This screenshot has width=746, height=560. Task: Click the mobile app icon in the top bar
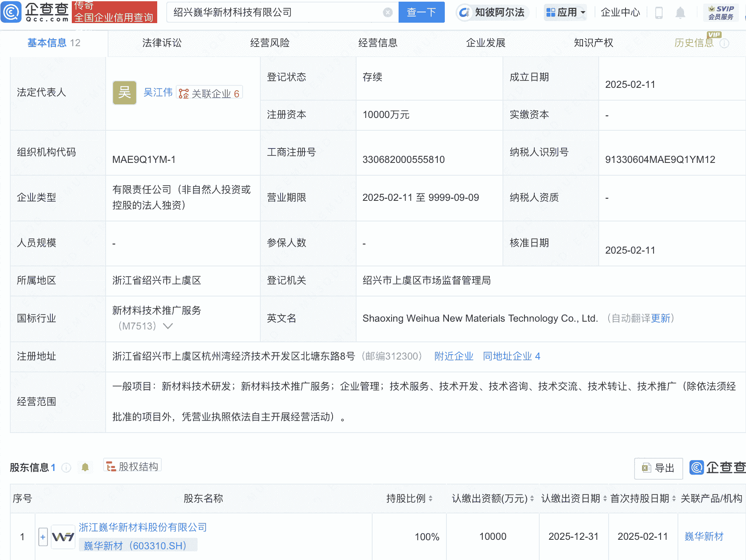(x=659, y=12)
